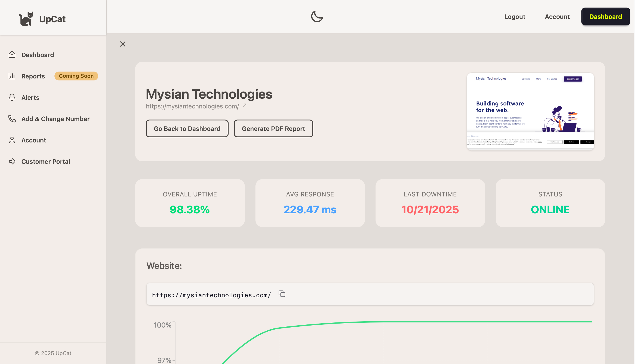Close the site details with X icon
Image resolution: width=635 pixels, height=364 pixels.
[123, 44]
